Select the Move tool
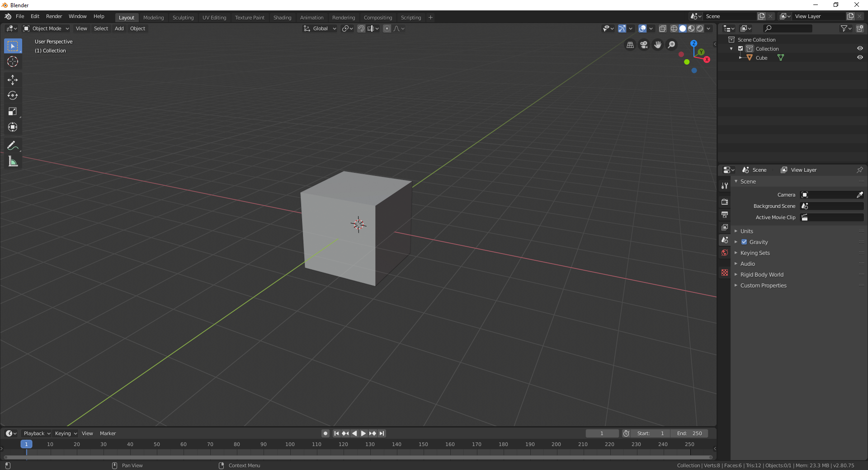This screenshot has height=470, width=868. coord(13,80)
